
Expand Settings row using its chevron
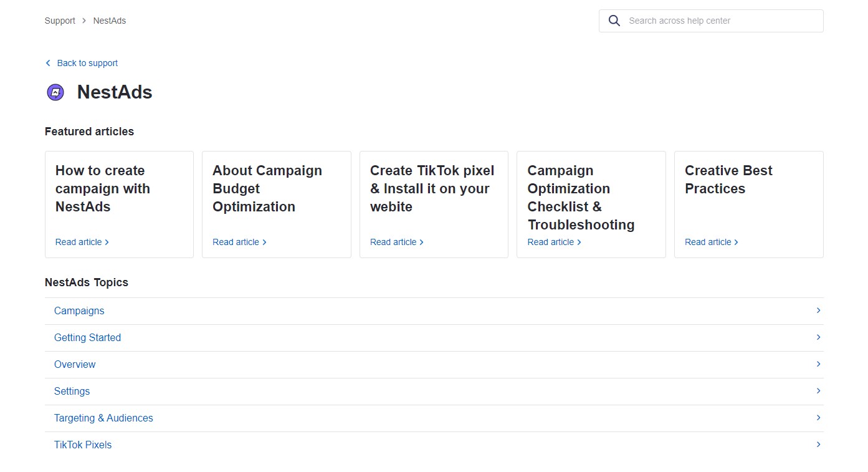pyautogui.click(x=818, y=391)
